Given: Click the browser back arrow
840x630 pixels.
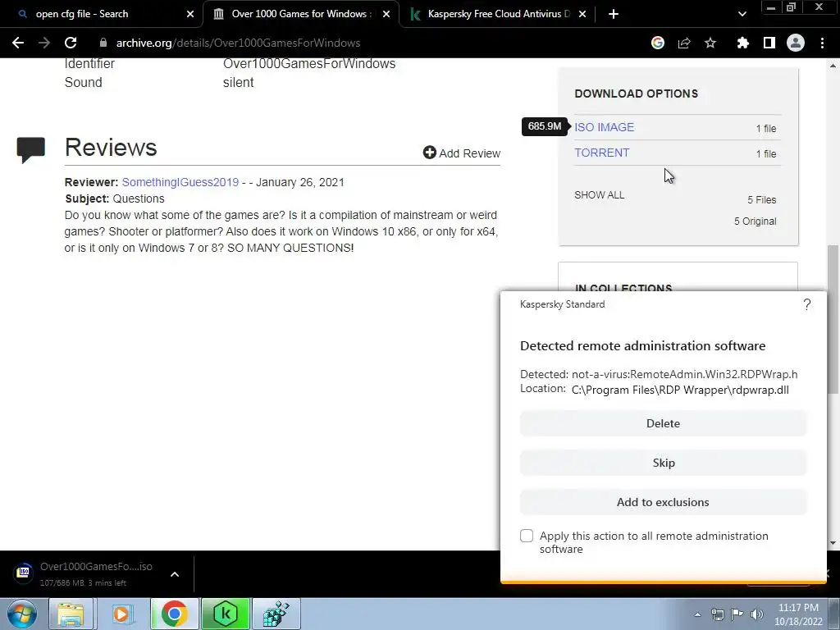Looking at the screenshot, I should (x=18, y=43).
